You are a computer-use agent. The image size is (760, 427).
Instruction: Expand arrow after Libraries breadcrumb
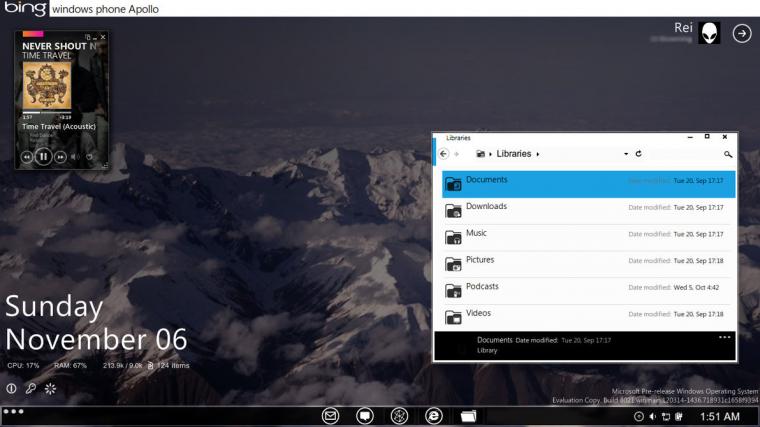pyautogui.click(x=538, y=154)
